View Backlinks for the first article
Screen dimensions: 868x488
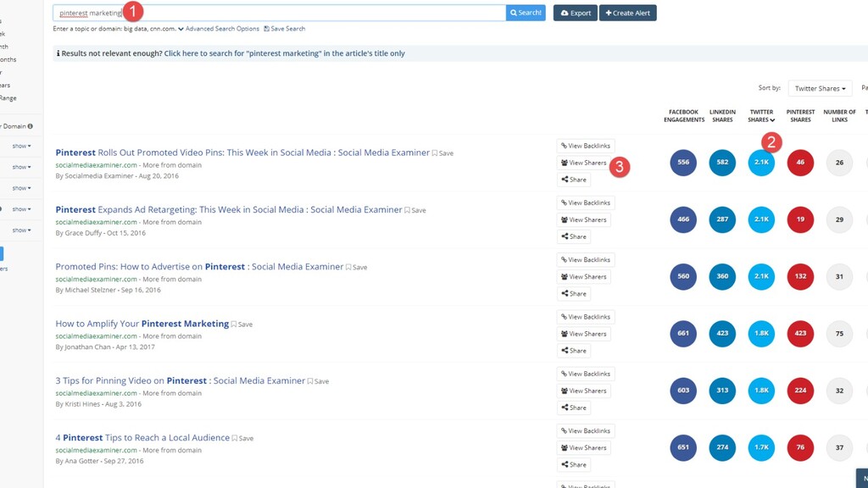pyautogui.click(x=586, y=146)
